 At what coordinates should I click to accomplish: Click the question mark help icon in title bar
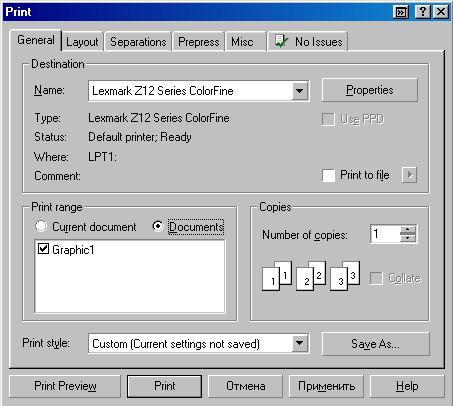coord(422,12)
